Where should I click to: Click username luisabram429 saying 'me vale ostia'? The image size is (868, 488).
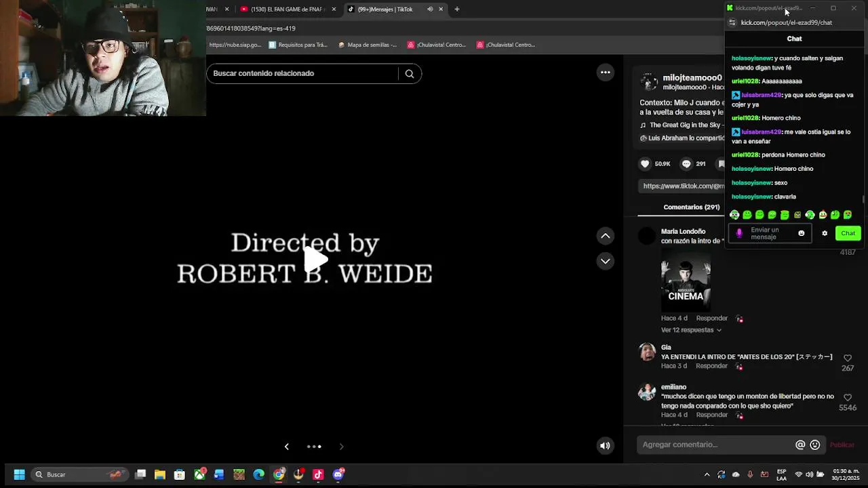(761, 132)
